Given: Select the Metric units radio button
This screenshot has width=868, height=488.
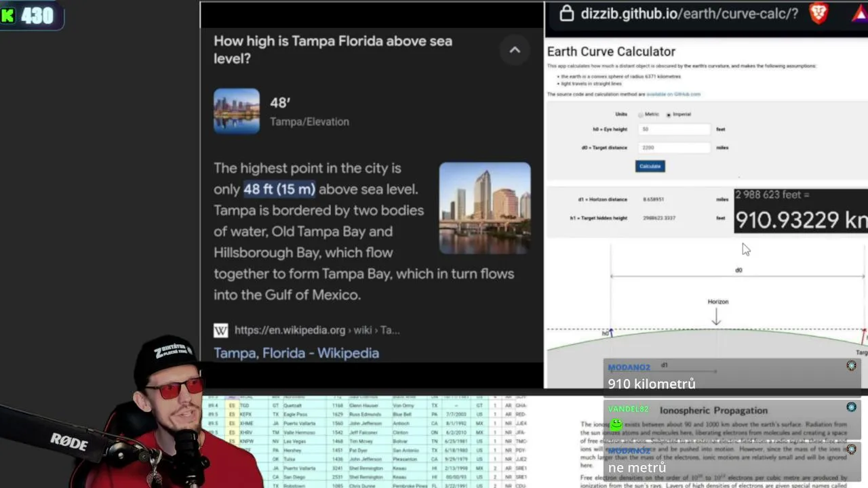Looking at the screenshot, I should pos(640,115).
